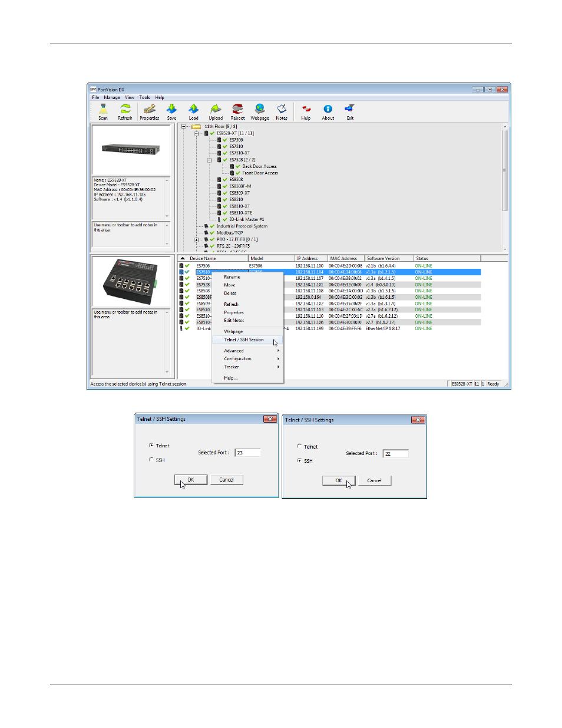Click OK in the port 23 dialog
562x728 pixels.
pos(191,480)
